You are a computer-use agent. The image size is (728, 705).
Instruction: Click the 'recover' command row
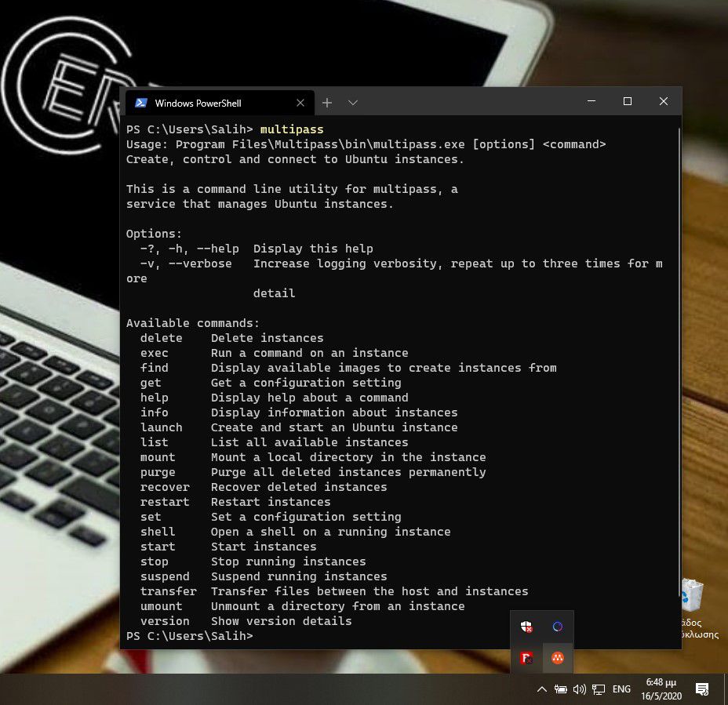[x=264, y=487]
